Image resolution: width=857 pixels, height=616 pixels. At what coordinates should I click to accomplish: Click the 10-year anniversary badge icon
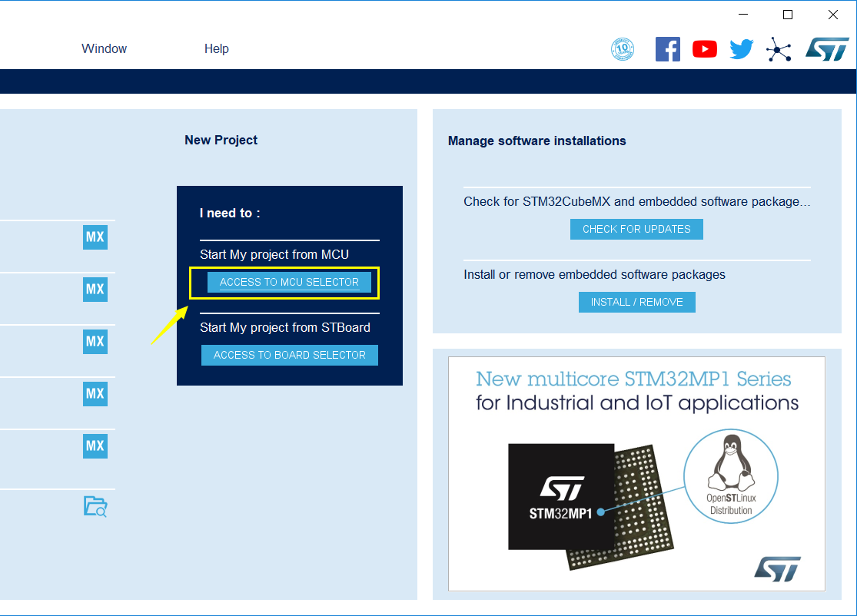[x=622, y=49]
